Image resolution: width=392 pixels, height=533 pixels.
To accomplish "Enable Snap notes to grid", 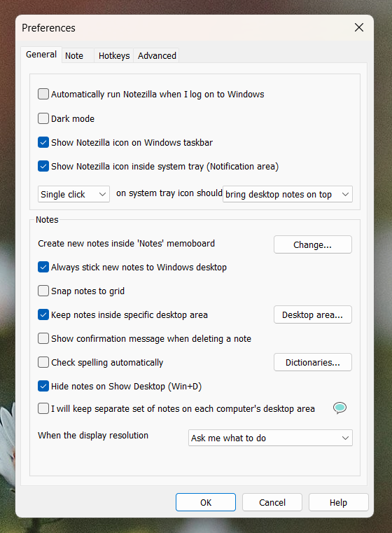I will click(x=43, y=291).
